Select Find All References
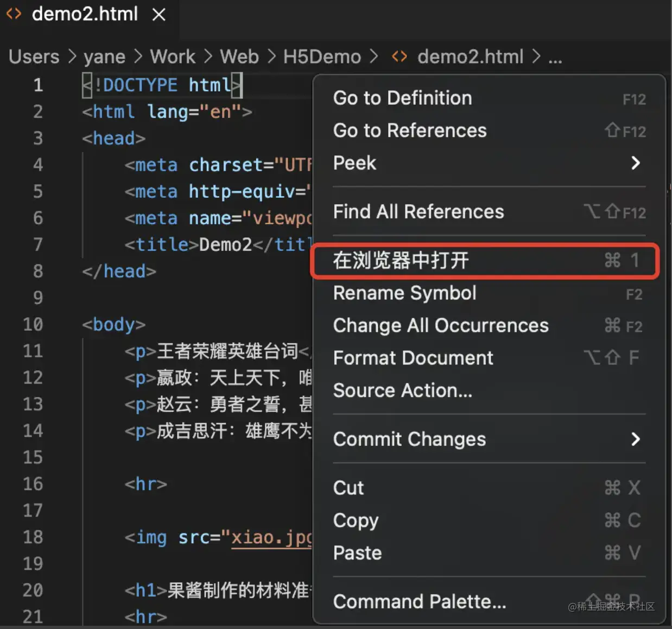The width and height of the screenshot is (672, 629). [x=419, y=211]
